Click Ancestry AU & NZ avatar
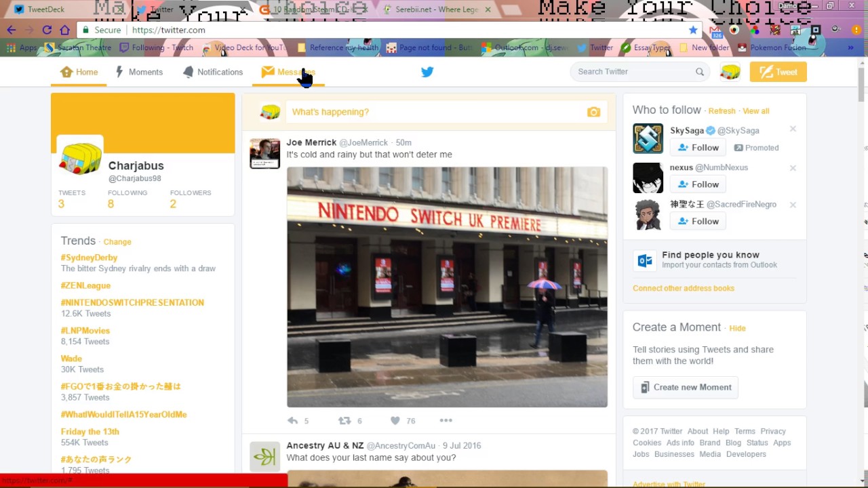Screen dimensions: 868x488 point(264,457)
